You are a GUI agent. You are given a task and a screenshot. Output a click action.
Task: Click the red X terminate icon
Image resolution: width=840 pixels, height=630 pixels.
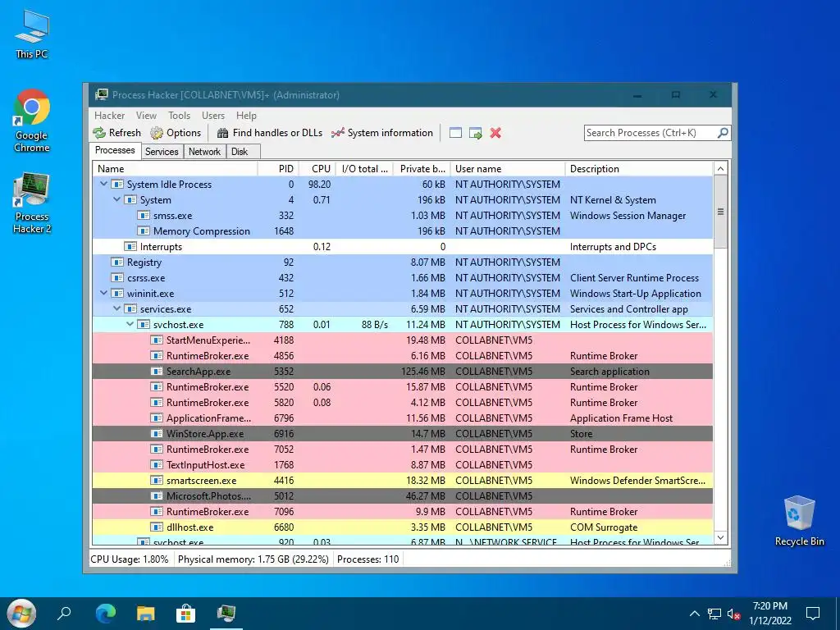495,133
